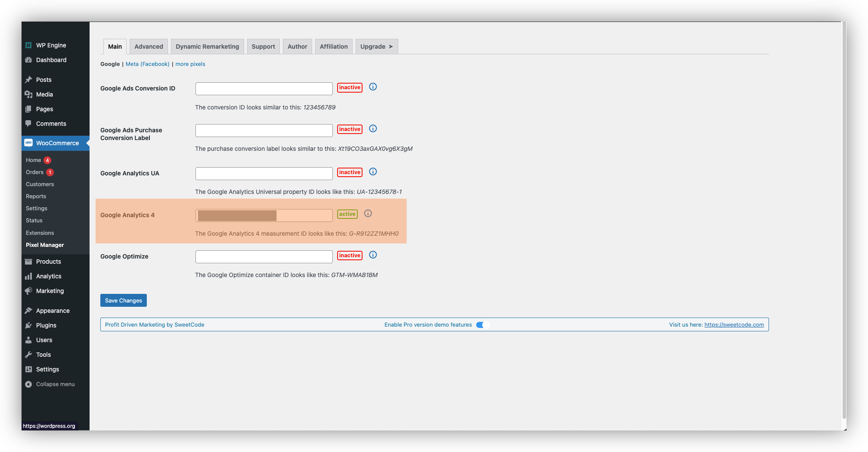Viewport: 868px width, 452px height.
Task: Click the Upgrade tab
Action: pos(377,47)
